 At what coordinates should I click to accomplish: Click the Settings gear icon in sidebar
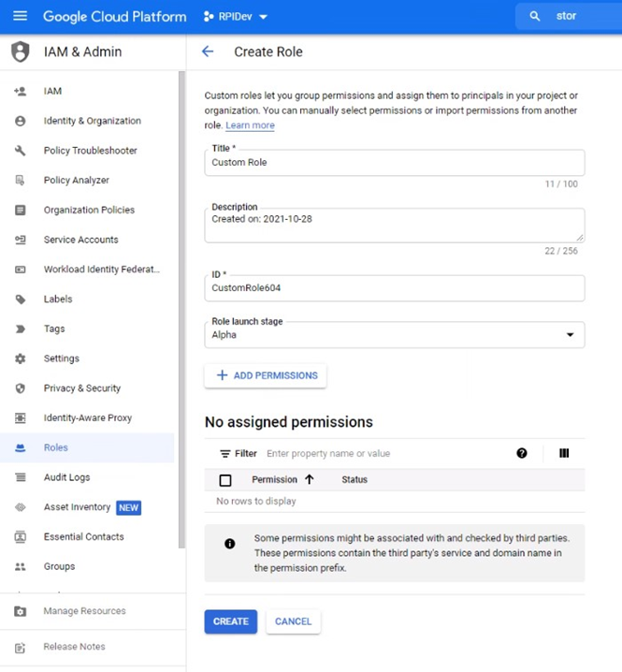click(x=21, y=358)
